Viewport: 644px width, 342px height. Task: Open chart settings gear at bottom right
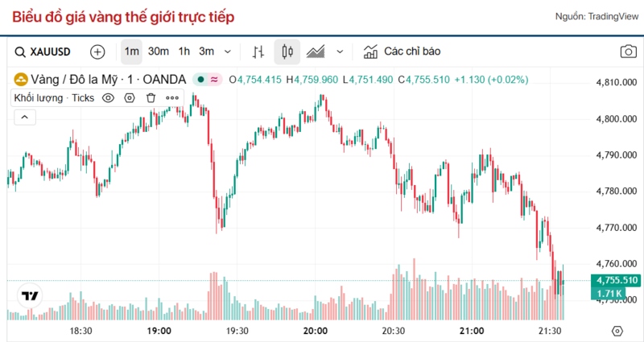coord(617,331)
